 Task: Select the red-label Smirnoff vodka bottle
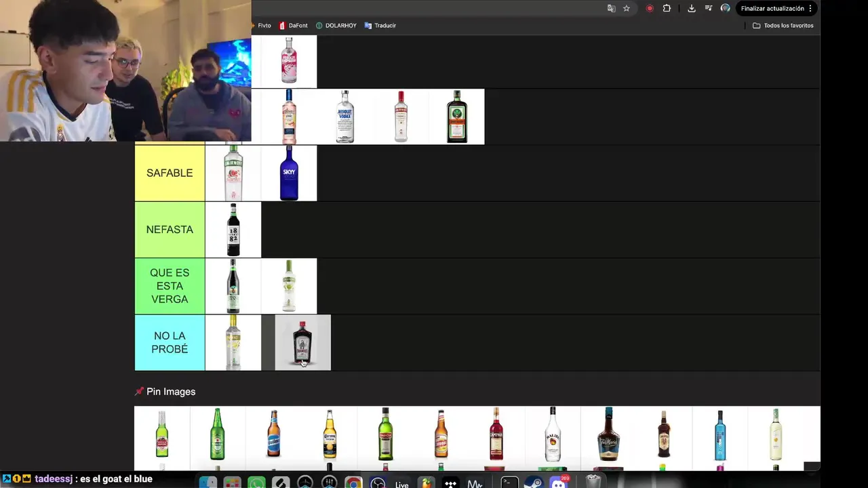pos(401,117)
